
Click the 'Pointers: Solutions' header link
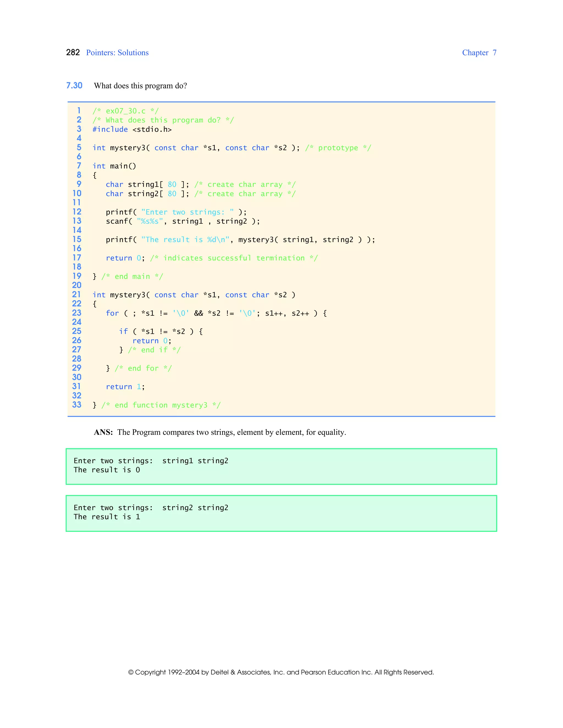click(117, 53)
